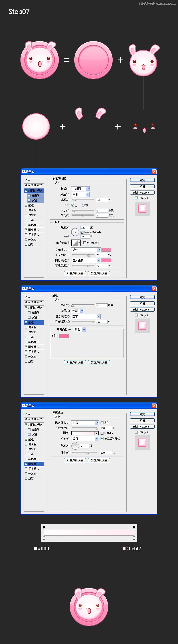Click the 深度 slider track
178x644 pixels.
(83, 200)
